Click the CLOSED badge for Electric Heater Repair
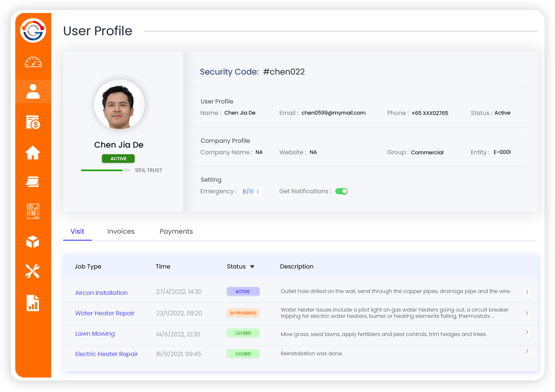This screenshot has width=555, height=392. coord(243,354)
